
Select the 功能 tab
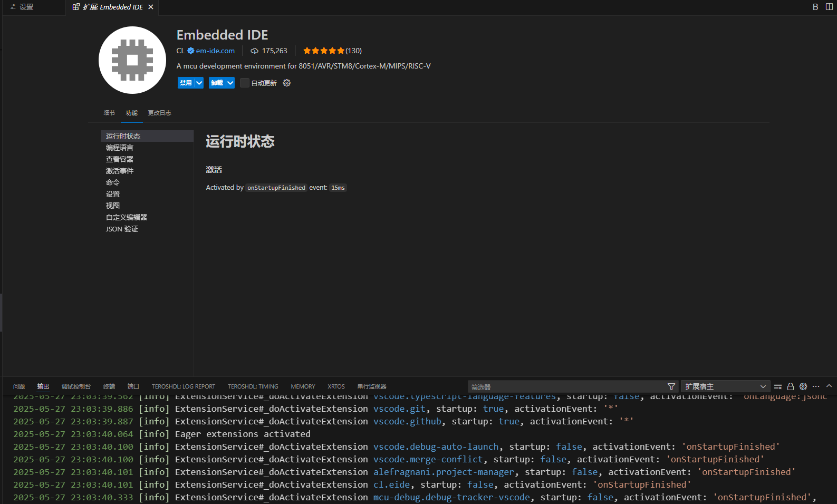tap(131, 113)
